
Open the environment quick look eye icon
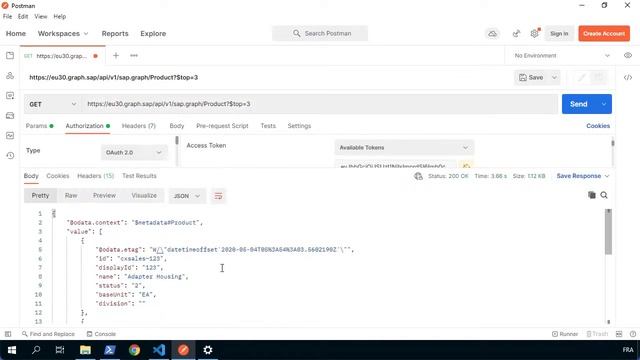coord(628,56)
